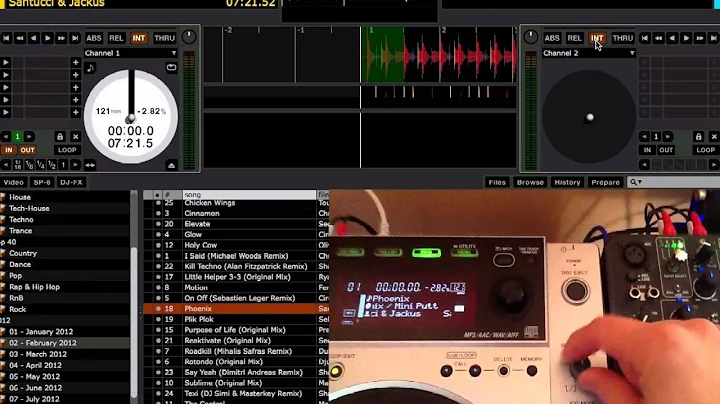The height and width of the screenshot is (404, 720).
Task: Select the Tech-House crate
Action: tap(29, 208)
